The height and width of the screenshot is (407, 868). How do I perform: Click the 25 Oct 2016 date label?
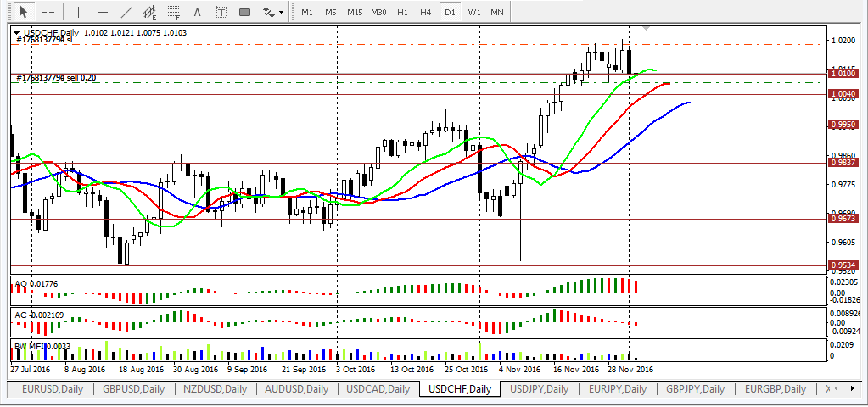click(x=468, y=369)
